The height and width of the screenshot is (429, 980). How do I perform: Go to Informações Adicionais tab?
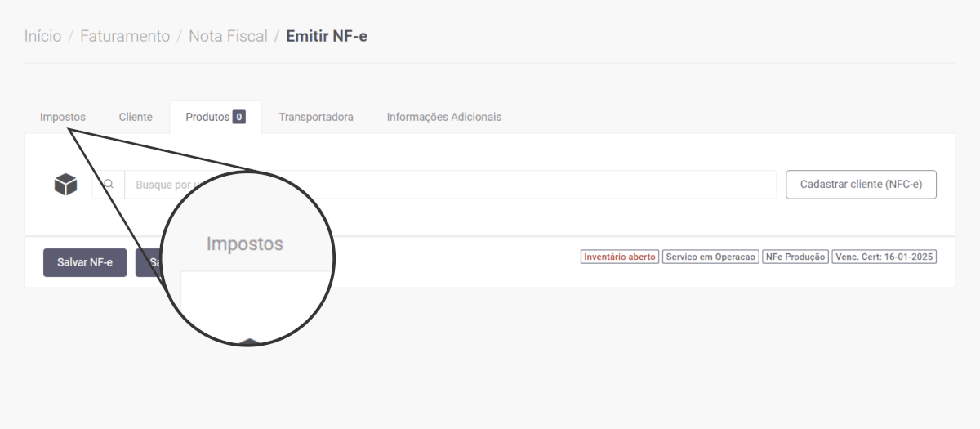pyautogui.click(x=444, y=117)
